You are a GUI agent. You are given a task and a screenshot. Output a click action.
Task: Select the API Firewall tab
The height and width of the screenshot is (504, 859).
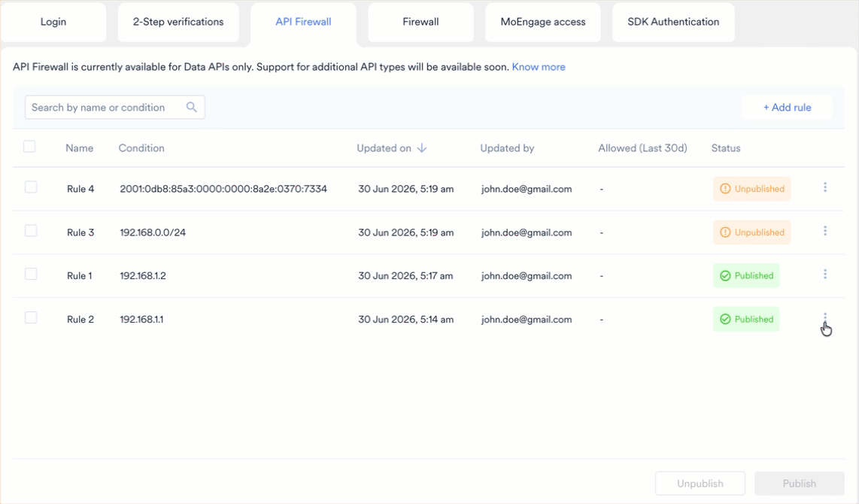(x=303, y=22)
